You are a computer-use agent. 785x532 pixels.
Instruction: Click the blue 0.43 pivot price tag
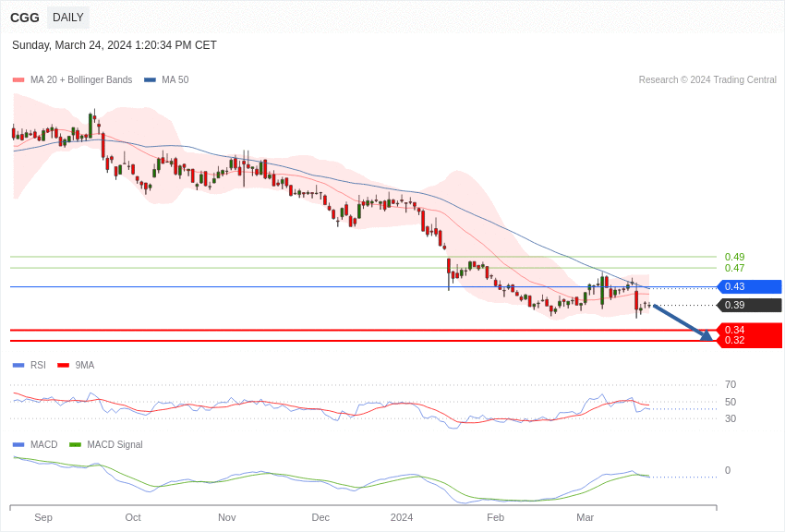click(x=750, y=287)
